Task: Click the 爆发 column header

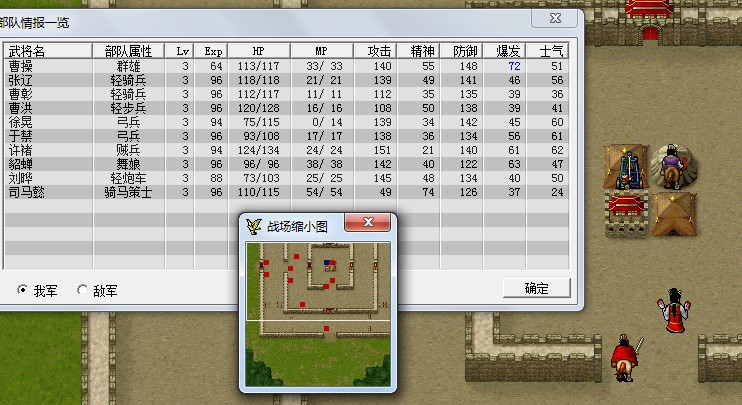Action: [x=504, y=51]
